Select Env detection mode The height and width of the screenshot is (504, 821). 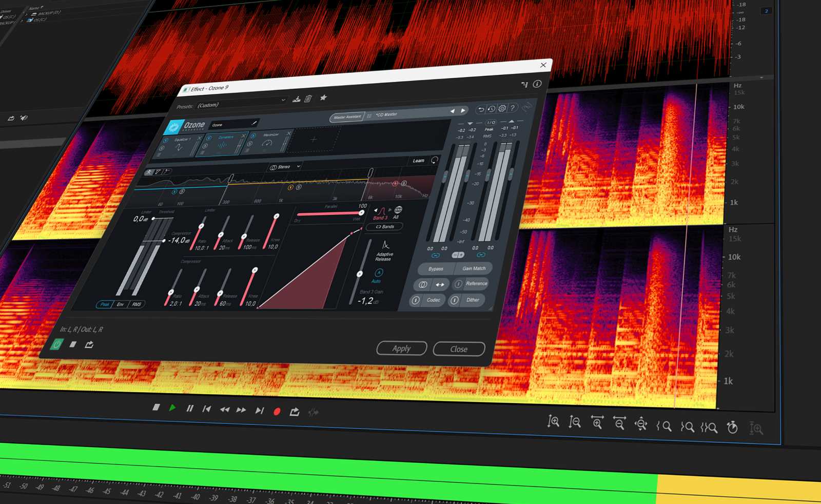(x=121, y=304)
